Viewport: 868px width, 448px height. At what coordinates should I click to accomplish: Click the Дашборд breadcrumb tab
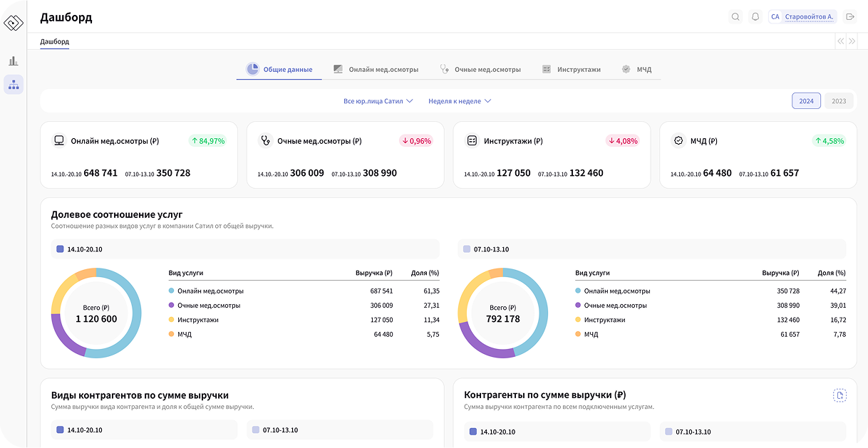54,41
